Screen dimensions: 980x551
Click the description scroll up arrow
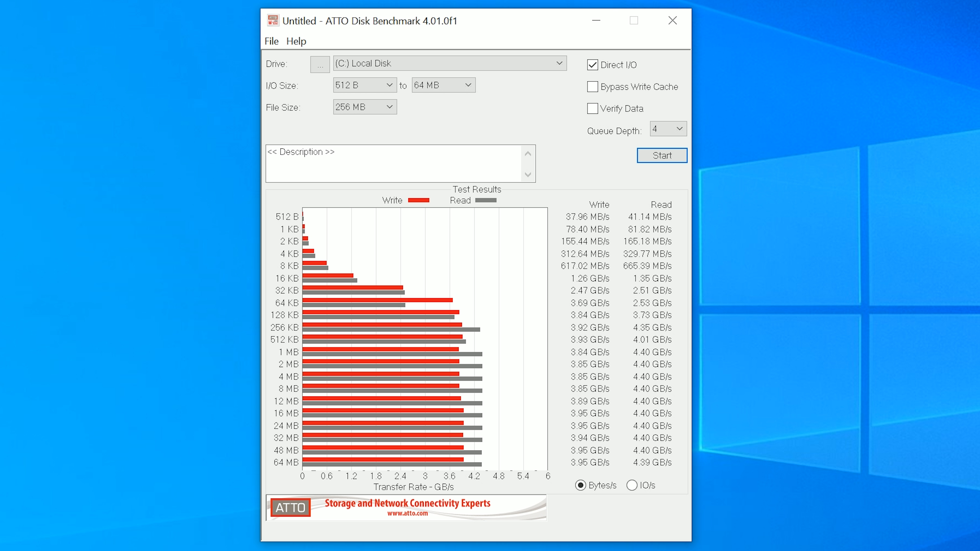coord(528,154)
